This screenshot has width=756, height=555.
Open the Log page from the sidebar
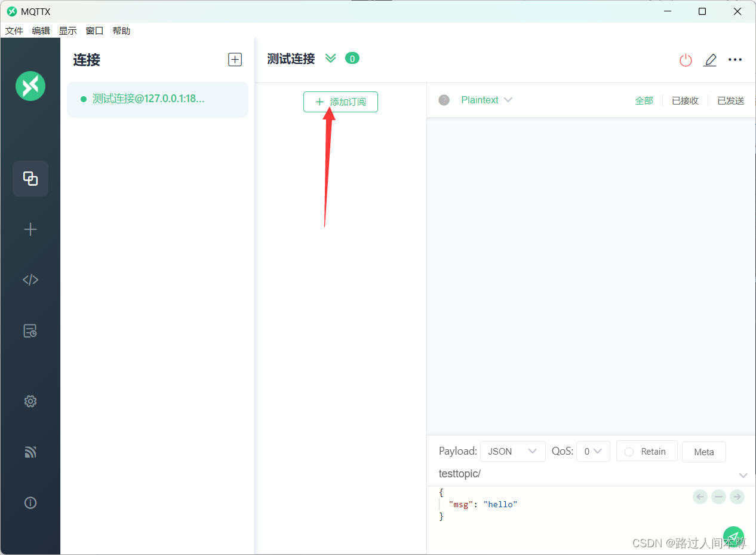[x=30, y=331]
